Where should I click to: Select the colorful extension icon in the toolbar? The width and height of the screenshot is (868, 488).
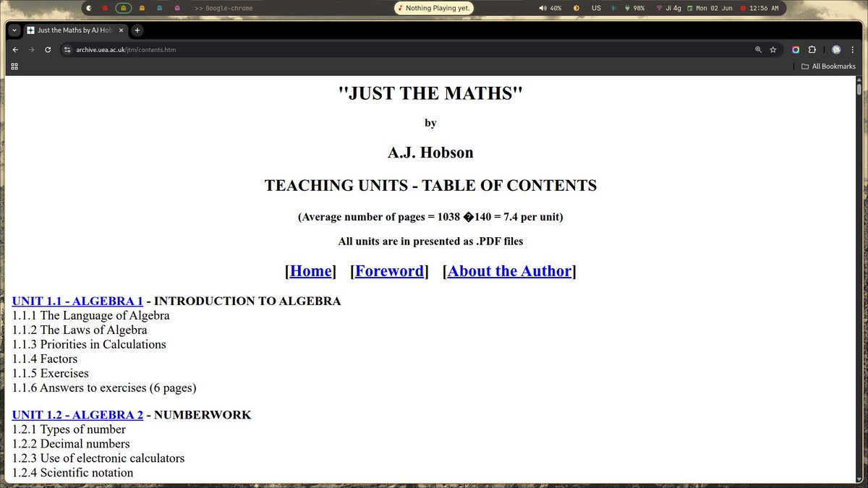coord(795,49)
